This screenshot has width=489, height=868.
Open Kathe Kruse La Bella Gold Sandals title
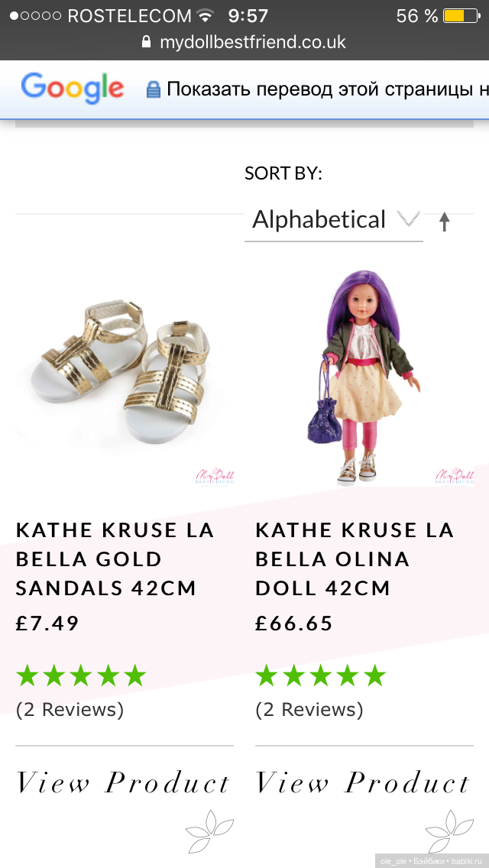pos(115,559)
